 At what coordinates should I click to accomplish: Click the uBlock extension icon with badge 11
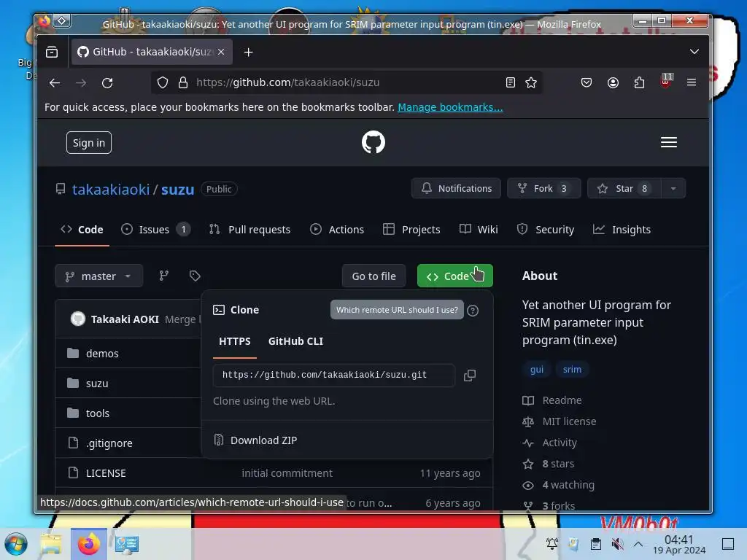click(666, 82)
